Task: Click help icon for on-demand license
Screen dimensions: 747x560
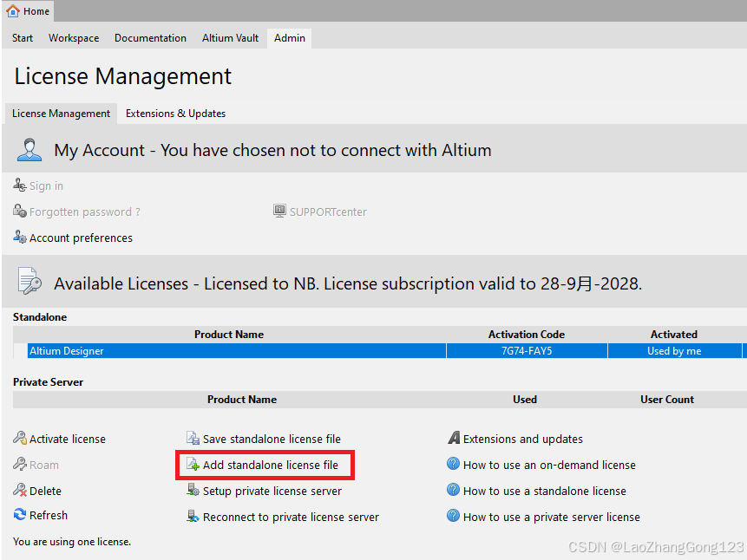Action: pos(453,463)
